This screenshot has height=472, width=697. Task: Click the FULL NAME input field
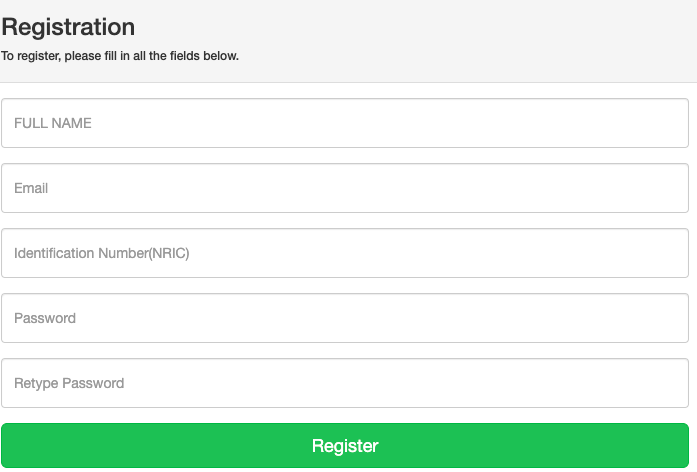pos(345,123)
